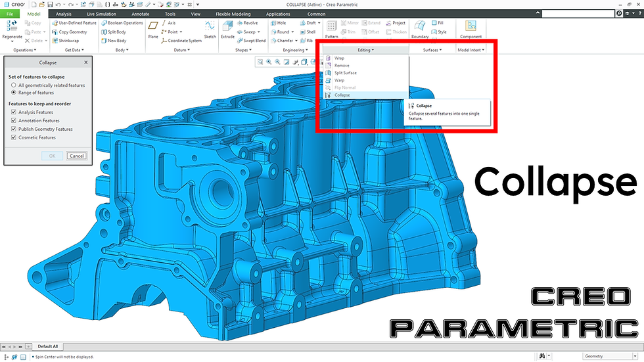This screenshot has height=362, width=644.
Task: Click the Open folder icon in quick access toolbar
Action: pos(41,5)
